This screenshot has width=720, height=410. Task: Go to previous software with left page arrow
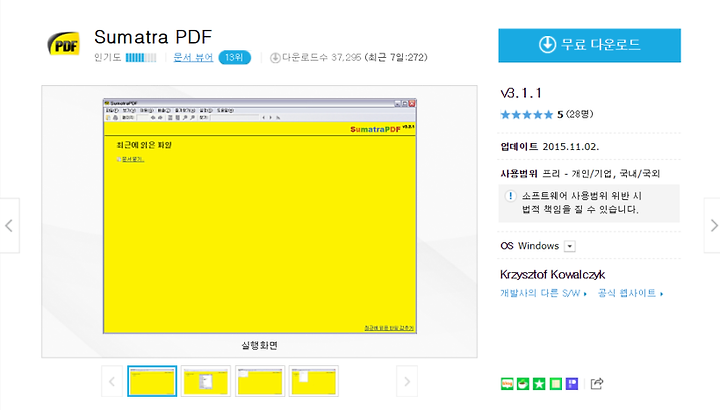(x=9, y=225)
